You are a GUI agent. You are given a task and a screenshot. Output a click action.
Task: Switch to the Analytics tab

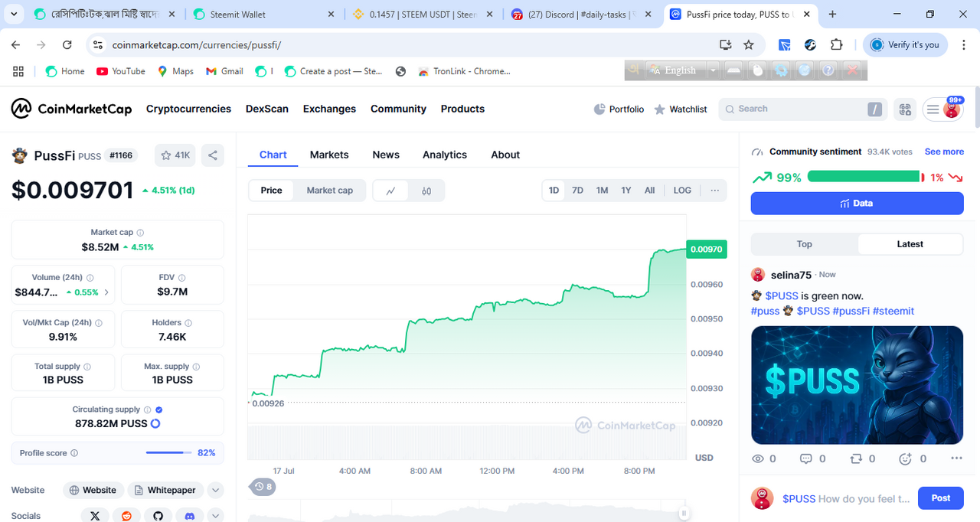coord(445,155)
